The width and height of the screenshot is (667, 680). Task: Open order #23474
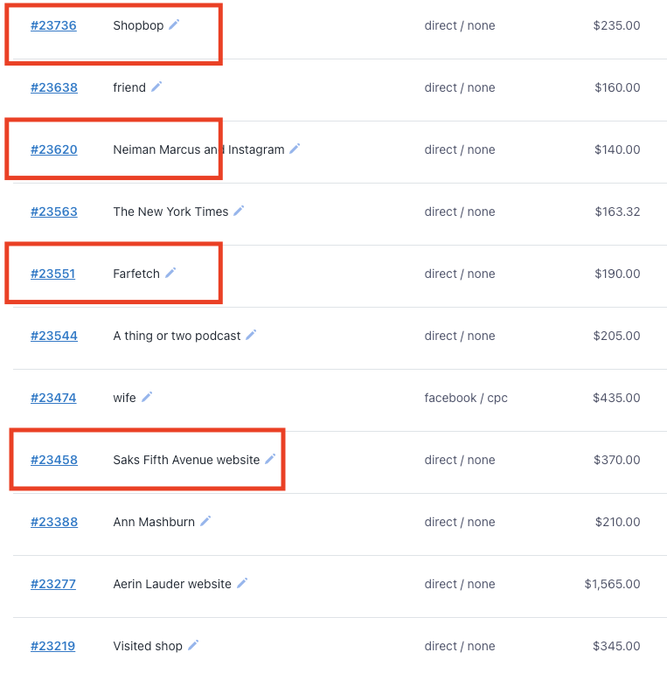(x=53, y=398)
